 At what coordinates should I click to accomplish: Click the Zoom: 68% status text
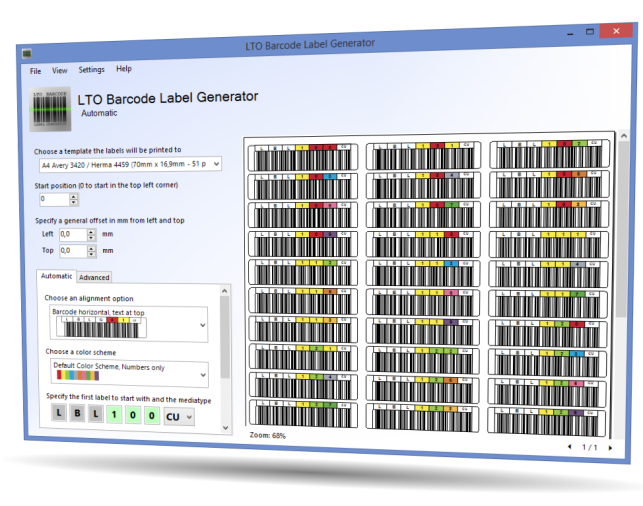[267, 435]
